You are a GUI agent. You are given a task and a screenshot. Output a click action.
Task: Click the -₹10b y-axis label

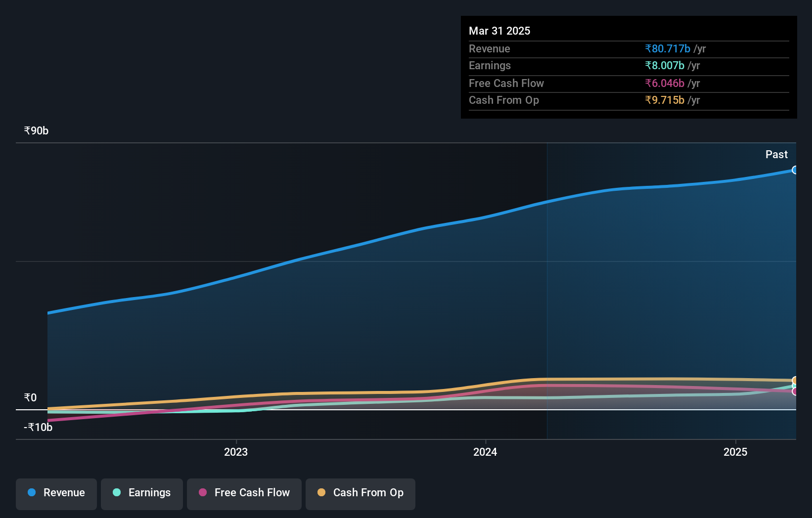[38, 428]
